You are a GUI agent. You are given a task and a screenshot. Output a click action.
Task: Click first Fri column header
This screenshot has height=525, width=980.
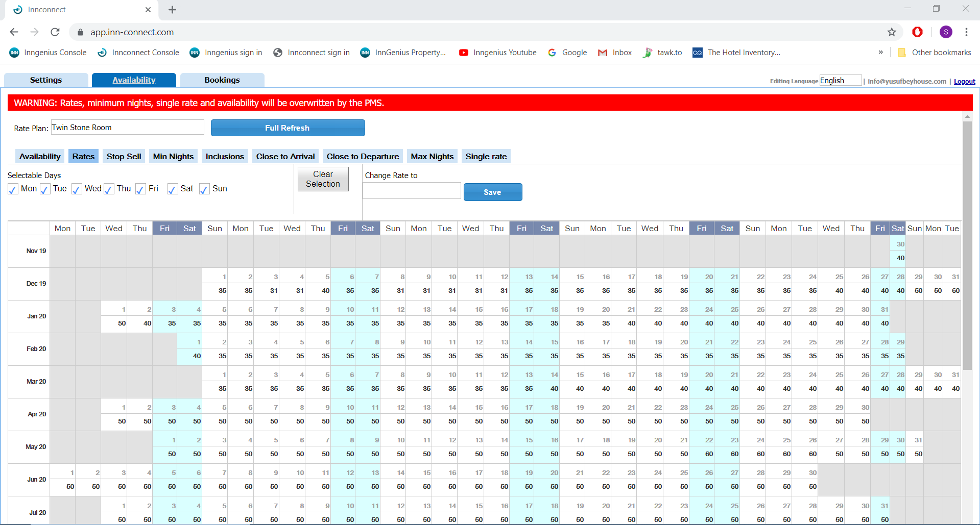[x=164, y=228]
